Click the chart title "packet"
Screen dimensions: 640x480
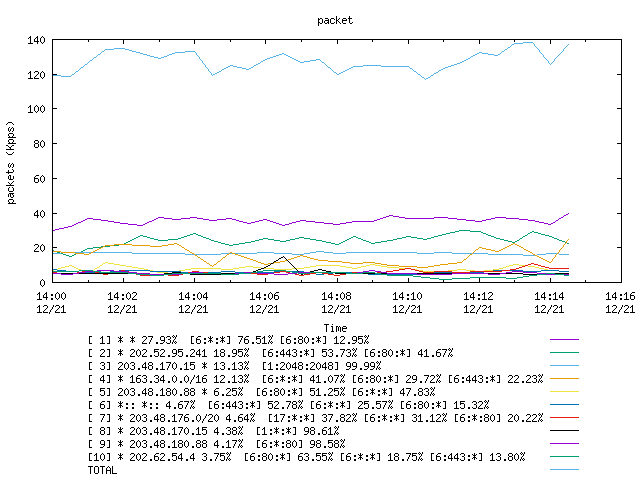pos(335,20)
